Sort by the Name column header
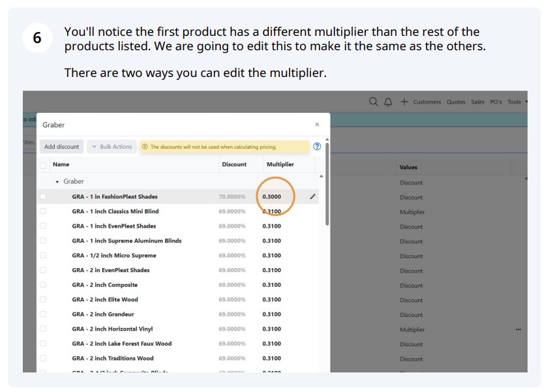The width and height of the screenshot is (553, 392). [61, 164]
